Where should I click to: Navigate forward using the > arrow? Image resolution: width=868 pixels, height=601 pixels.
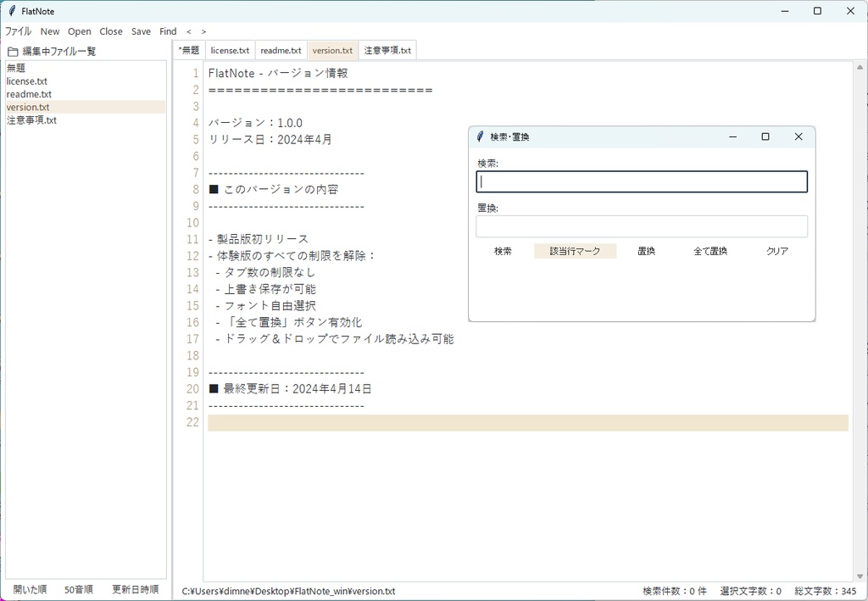(203, 31)
